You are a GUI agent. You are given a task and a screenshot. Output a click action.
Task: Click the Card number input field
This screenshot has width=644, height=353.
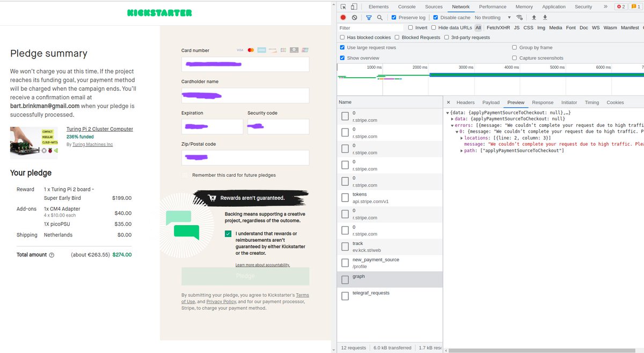tap(245, 64)
